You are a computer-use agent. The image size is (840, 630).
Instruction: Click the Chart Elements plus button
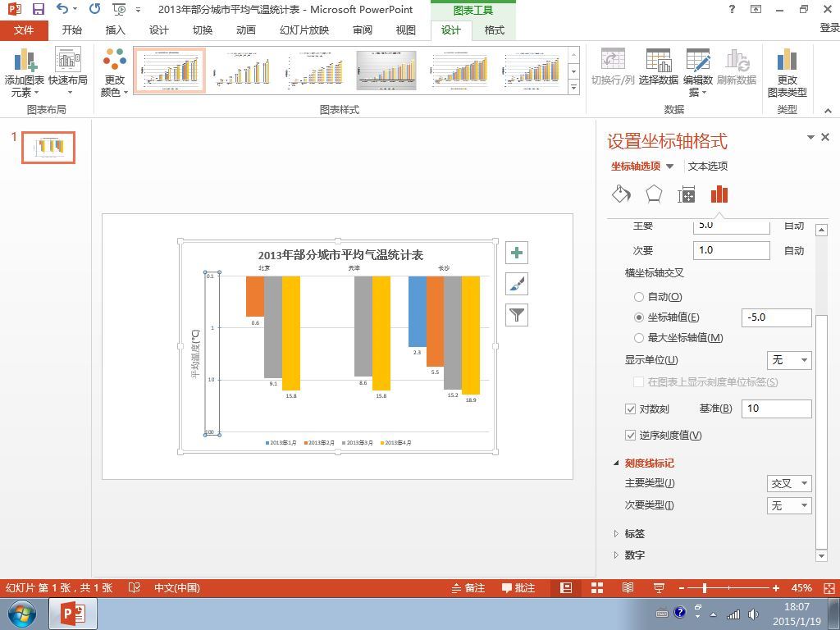click(x=517, y=253)
